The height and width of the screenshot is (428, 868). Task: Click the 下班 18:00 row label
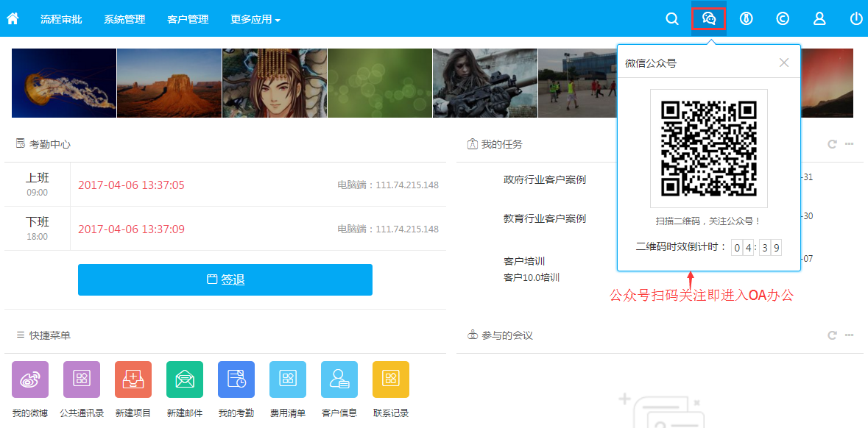click(37, 229)
